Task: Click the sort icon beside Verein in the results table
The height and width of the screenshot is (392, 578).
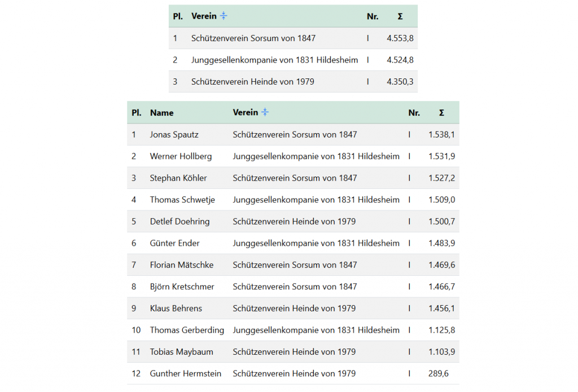Action: point(265,112)
